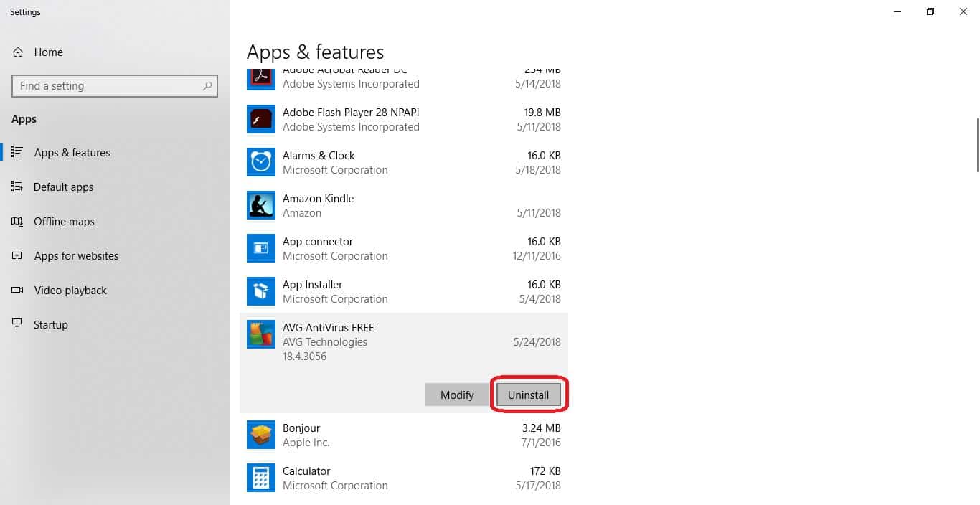Screen dimensions: 980x505
Task: Go to Offline maps settings
Action: tap(115, 221)
